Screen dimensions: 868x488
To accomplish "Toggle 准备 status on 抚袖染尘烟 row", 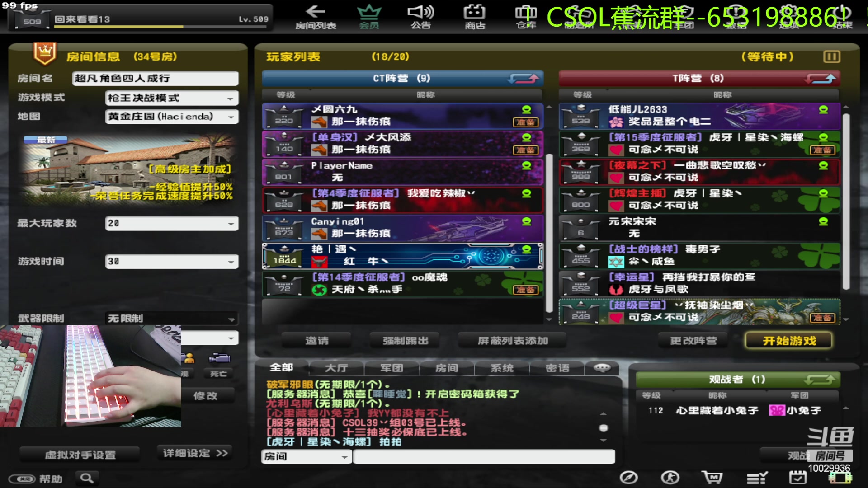I will 822,318.
